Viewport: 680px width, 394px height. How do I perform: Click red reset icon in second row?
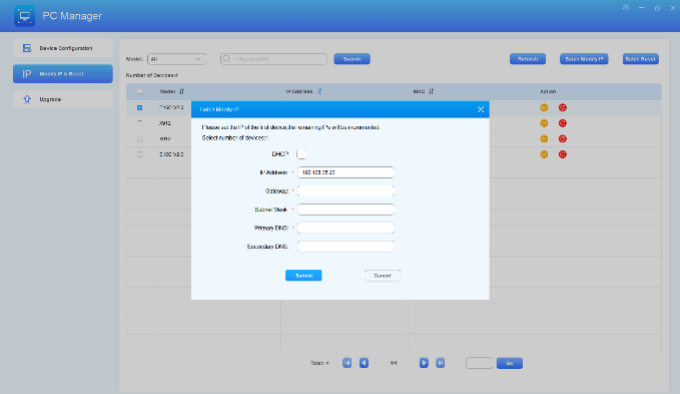pos(562,123)
